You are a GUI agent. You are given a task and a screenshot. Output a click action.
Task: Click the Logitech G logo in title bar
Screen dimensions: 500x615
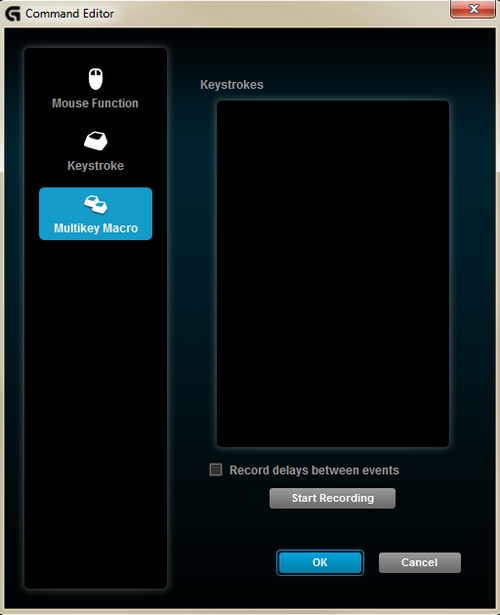(x=13, y=14)
